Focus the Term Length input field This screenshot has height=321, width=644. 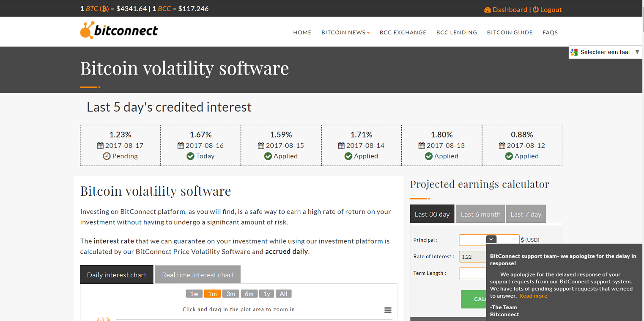point(473,273)
